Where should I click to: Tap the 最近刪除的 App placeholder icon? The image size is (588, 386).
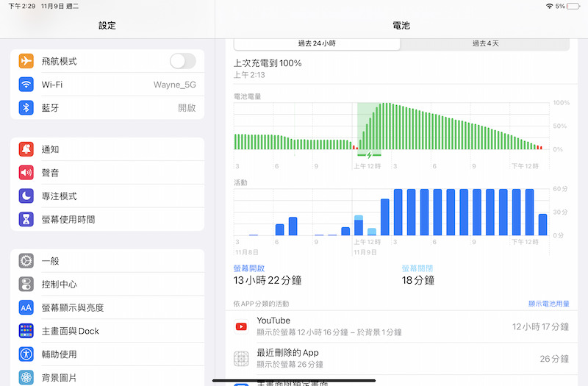click(241, 359)
